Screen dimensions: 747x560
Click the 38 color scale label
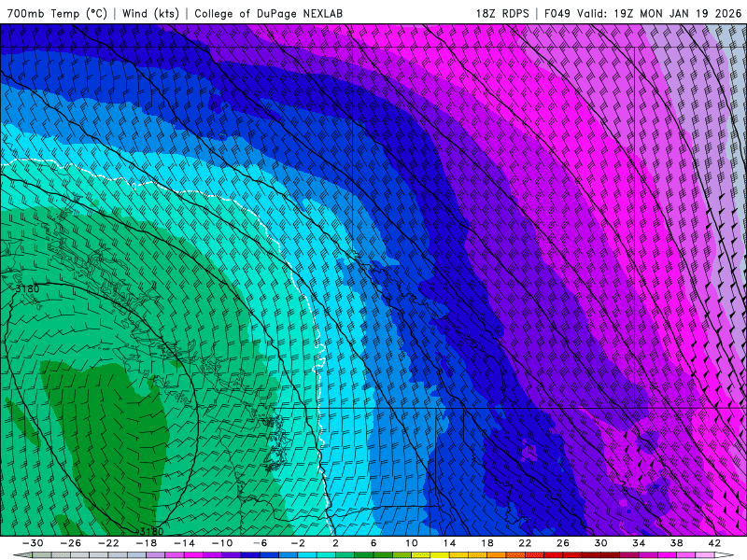tap(676, 543)
